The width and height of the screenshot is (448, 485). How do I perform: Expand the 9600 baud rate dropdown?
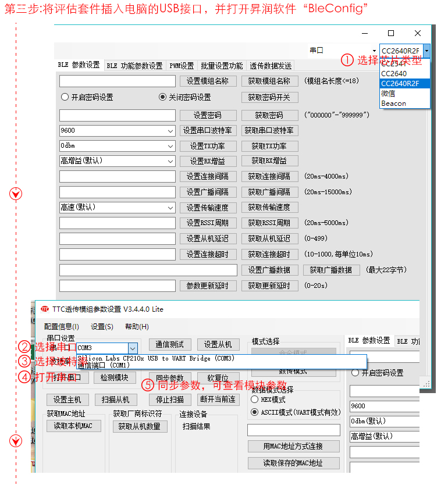coord(170,130)
